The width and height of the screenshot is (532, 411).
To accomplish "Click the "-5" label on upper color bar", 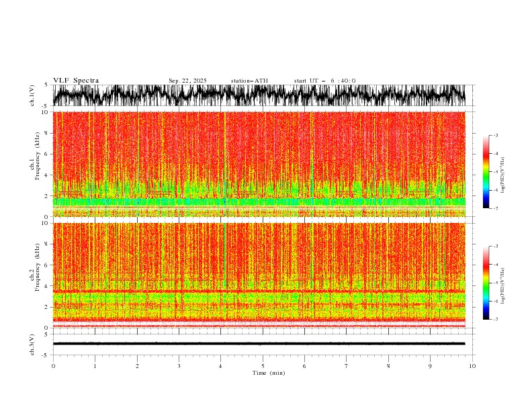I will [x=496, y=172].
